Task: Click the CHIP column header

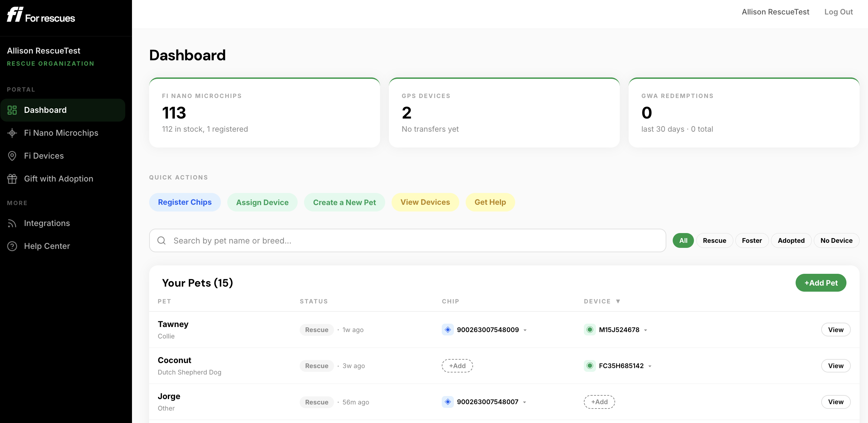Action: coord(450,301)
